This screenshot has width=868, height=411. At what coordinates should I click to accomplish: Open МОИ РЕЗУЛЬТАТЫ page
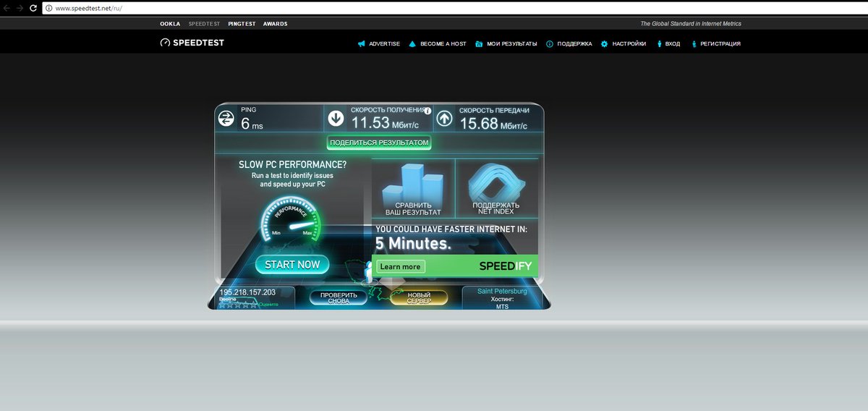pyautogui.click(x=512, y=44)
